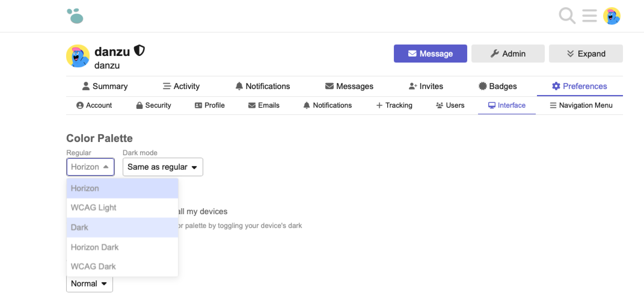Expand the profile with Expand button
Viewport: 644px width, 296px height.
586,54
